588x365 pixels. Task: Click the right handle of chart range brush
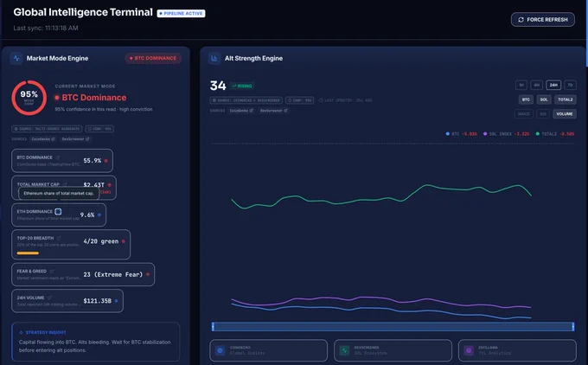click(x=573, y=327)
